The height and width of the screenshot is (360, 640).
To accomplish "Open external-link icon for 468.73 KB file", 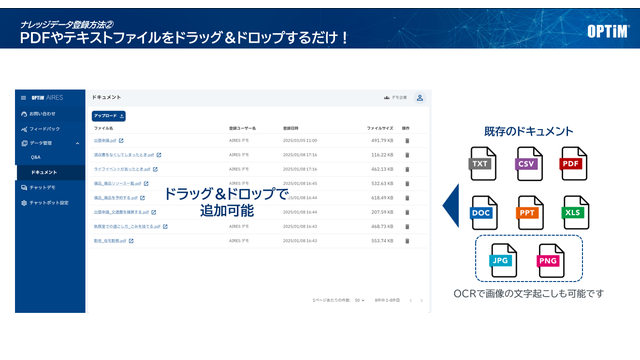I will [x=165, y=226].
